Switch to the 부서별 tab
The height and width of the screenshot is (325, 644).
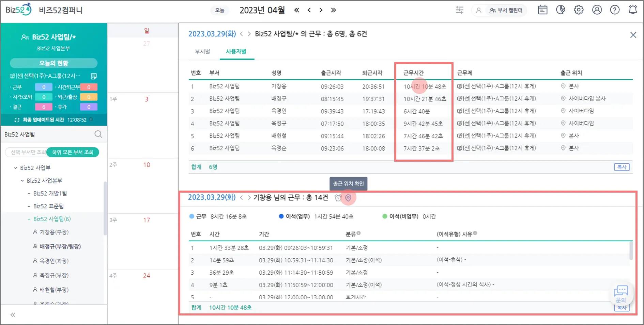202,51
